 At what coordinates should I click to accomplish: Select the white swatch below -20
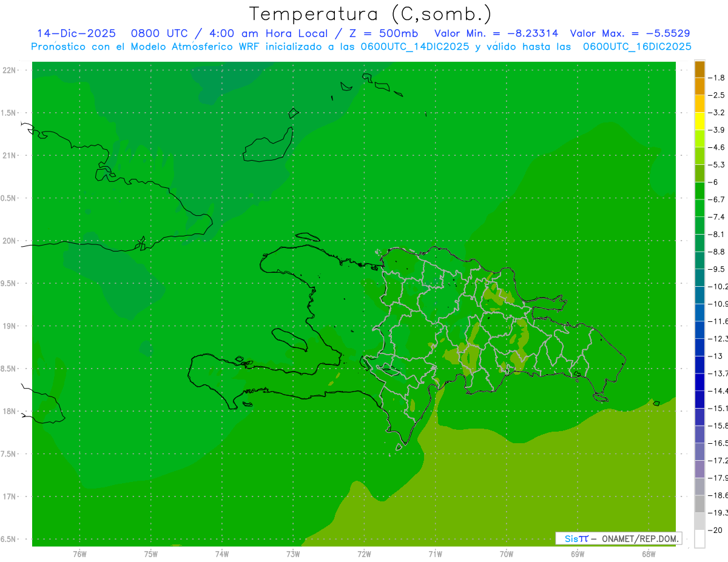click(699, 539)
